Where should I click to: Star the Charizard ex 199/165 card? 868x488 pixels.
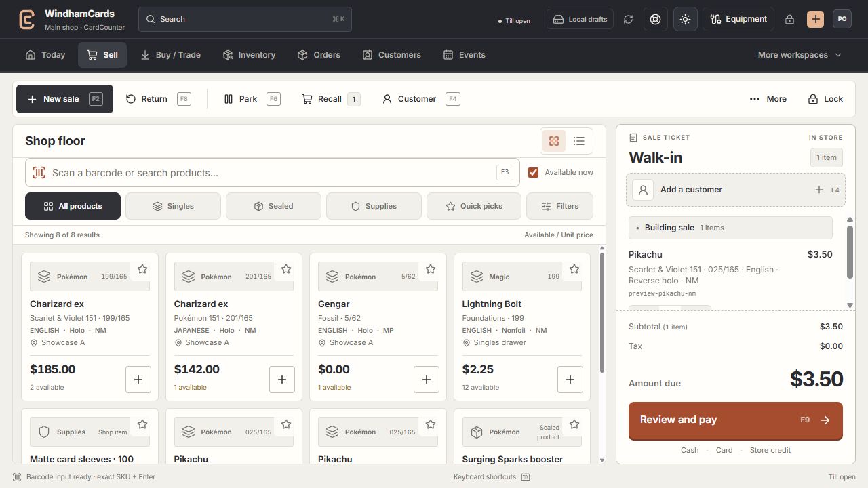[142, 269]
